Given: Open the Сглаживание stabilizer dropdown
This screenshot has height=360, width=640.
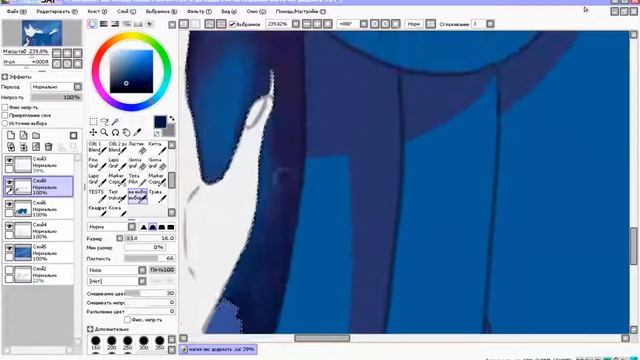Looking at the screenshot, I should pos(490,24).
